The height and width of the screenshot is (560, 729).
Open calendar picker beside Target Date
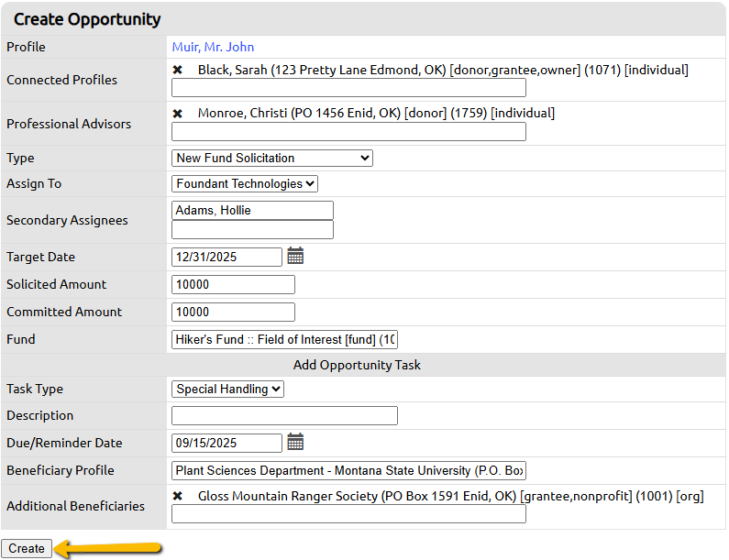click(x=295, y=256)
